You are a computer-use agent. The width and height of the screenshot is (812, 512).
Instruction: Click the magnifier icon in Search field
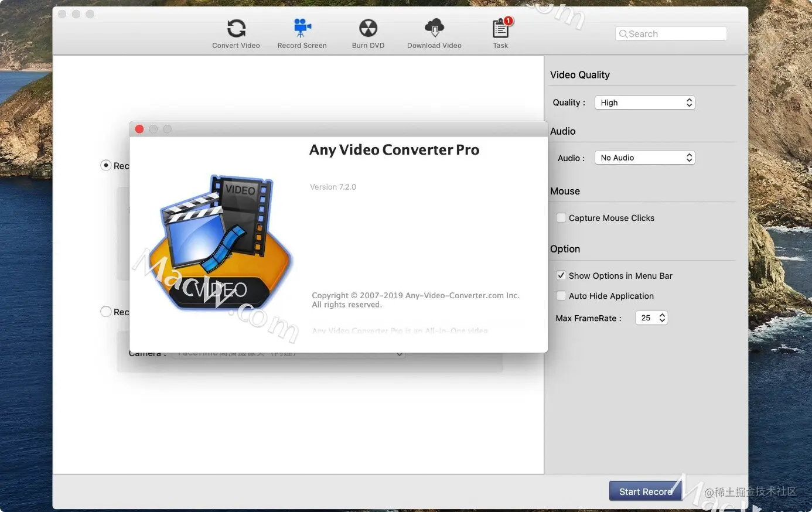coord(623,34)
